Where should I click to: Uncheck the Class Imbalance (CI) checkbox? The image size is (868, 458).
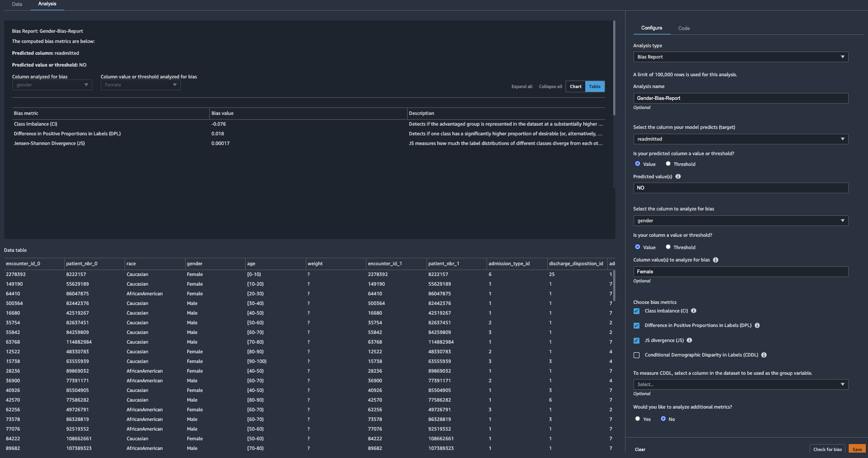click(x=637, y=311)
